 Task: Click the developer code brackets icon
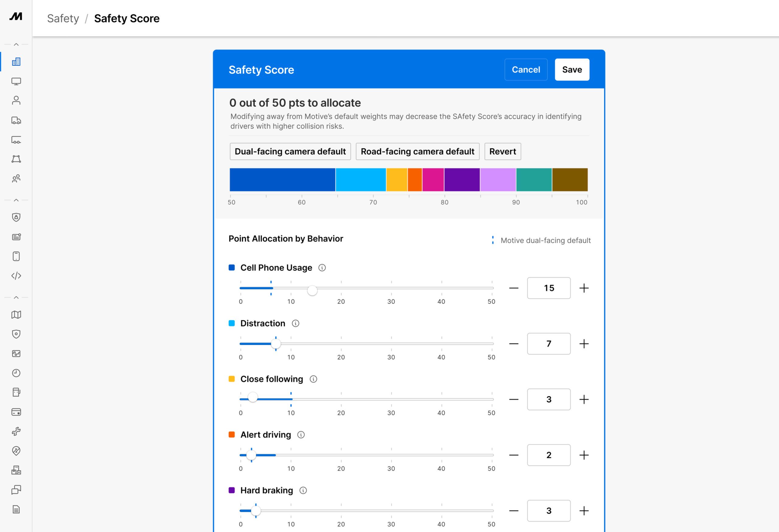[x=16, y=276]
